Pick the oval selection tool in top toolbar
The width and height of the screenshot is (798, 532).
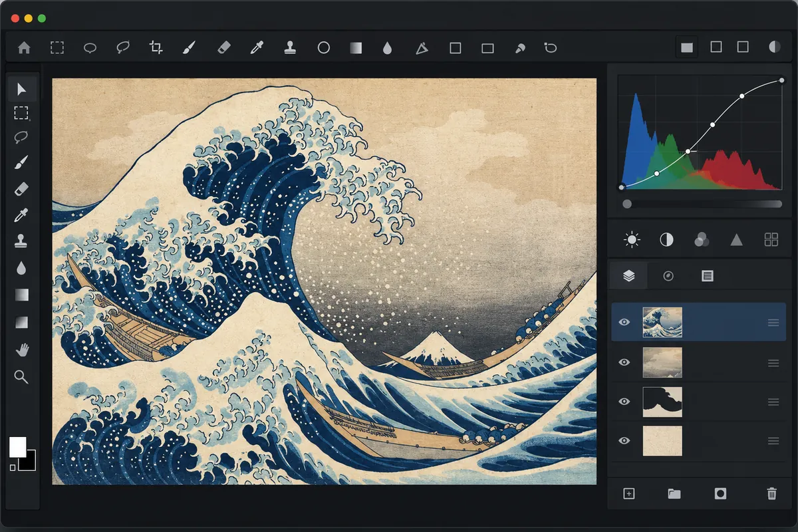[90, 48]
